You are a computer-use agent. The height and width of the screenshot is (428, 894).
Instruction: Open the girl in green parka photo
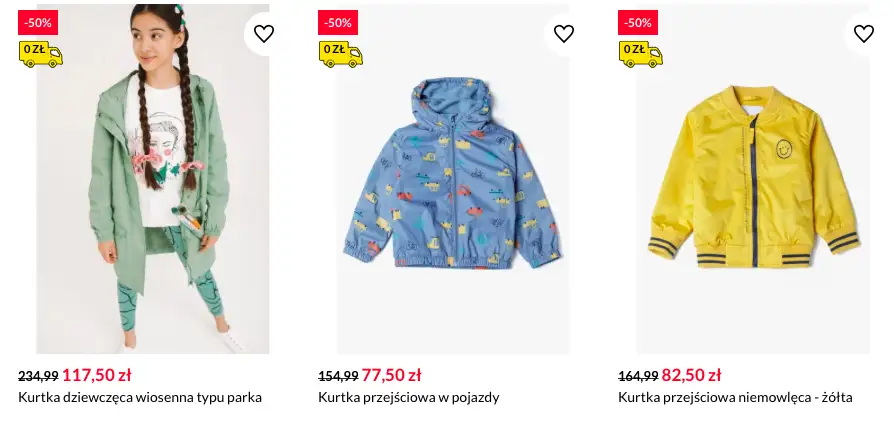tap(153, 200)
